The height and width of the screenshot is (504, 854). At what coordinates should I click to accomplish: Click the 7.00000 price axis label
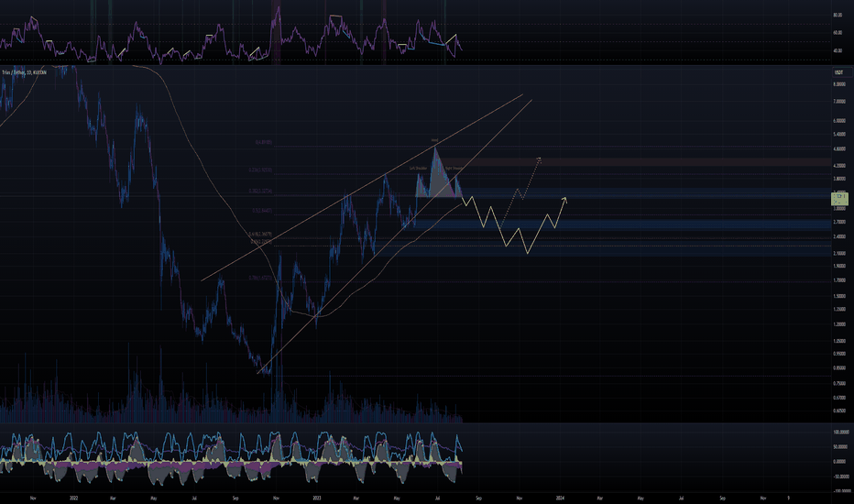(x=839, y=102)
